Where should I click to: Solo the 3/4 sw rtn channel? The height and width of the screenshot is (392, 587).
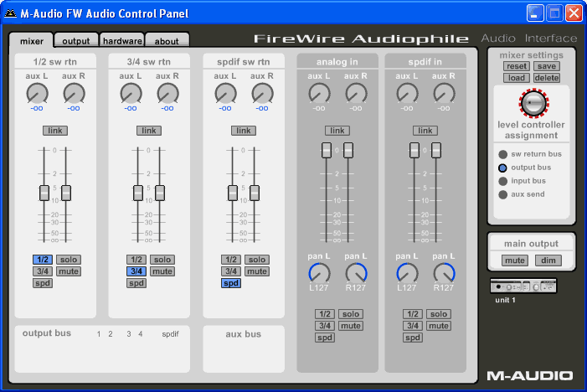click(162, 260)
